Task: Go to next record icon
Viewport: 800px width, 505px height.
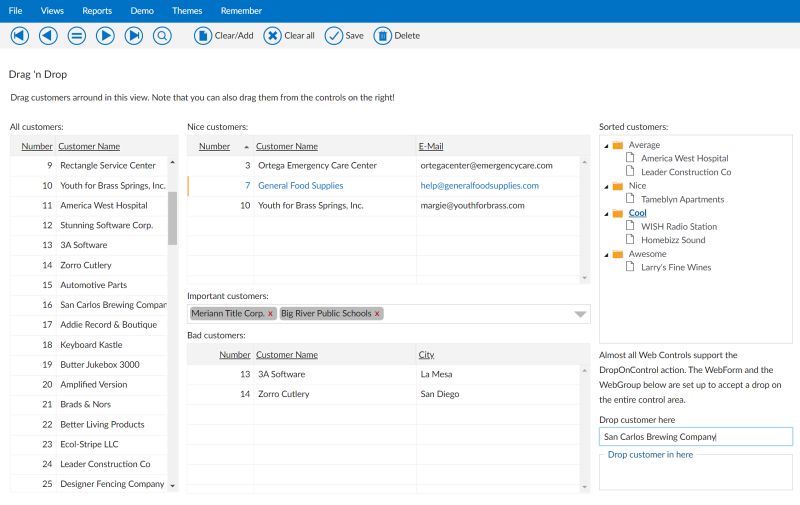Action: pyautogui.click(x=105, y=36)
